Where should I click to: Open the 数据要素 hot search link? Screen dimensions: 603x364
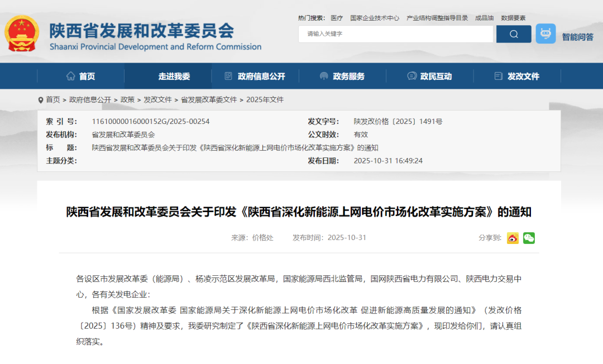pyautogui.click(x=513, y=18)
